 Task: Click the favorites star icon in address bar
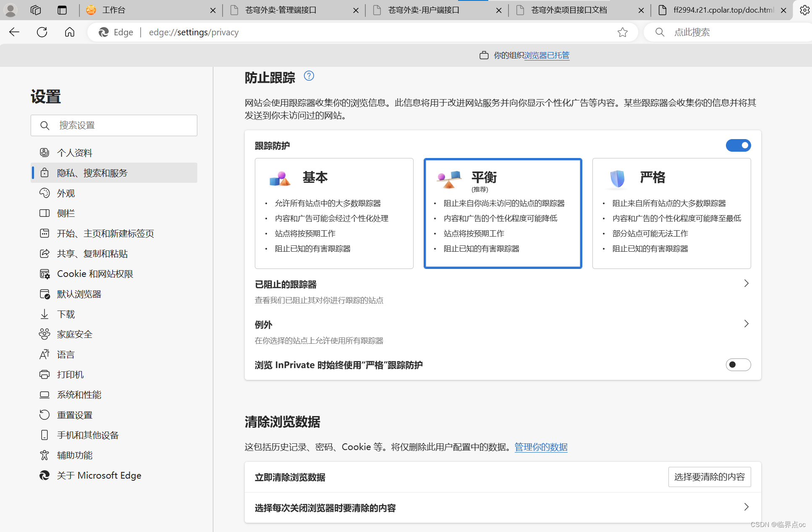tap(622, 32)
